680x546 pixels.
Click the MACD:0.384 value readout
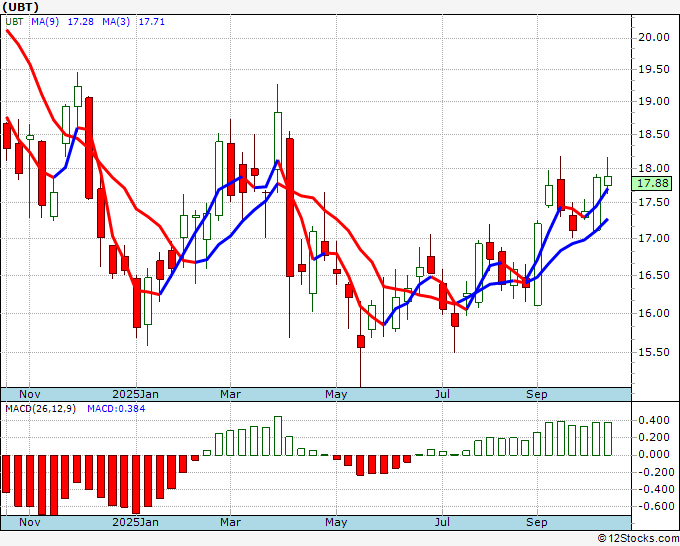(x=116, y=409)
